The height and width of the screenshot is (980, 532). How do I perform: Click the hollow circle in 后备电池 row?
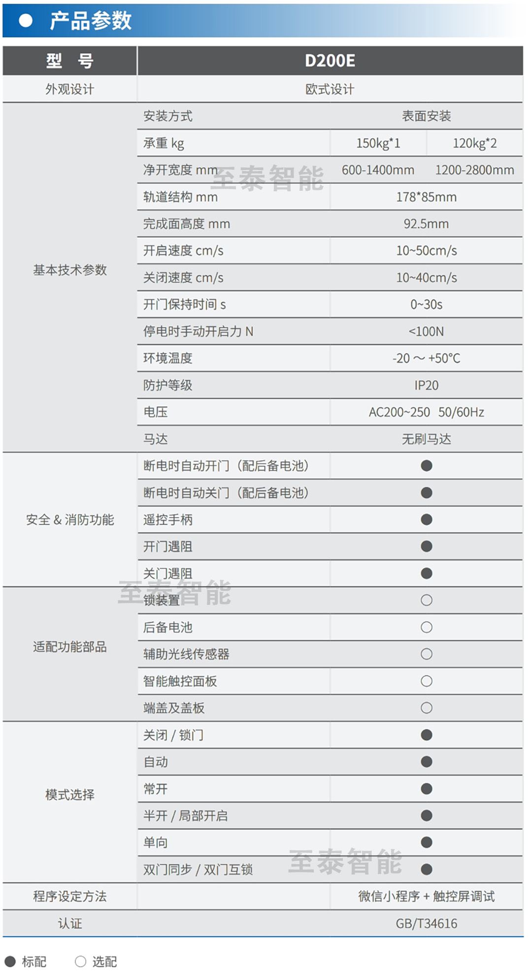point(427,627)
